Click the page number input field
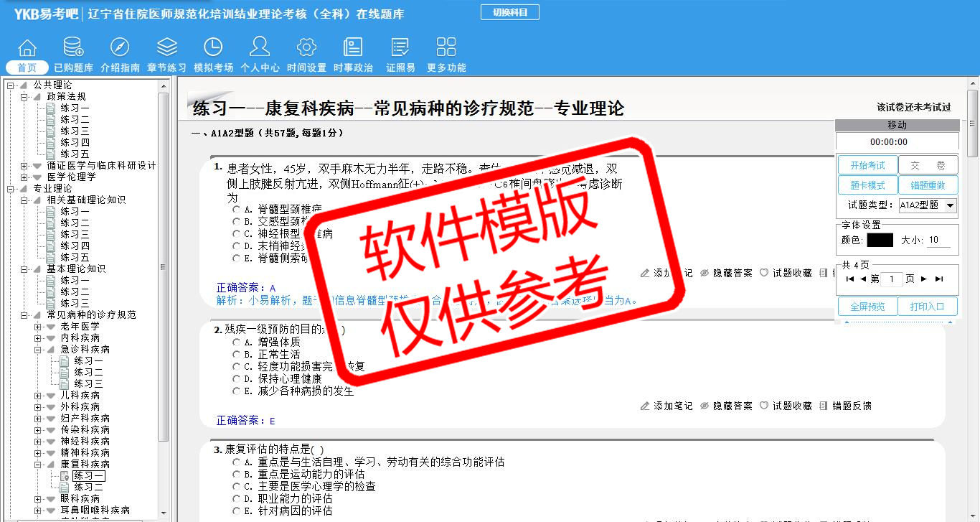The image size is (980, 522). pos(892,279)
